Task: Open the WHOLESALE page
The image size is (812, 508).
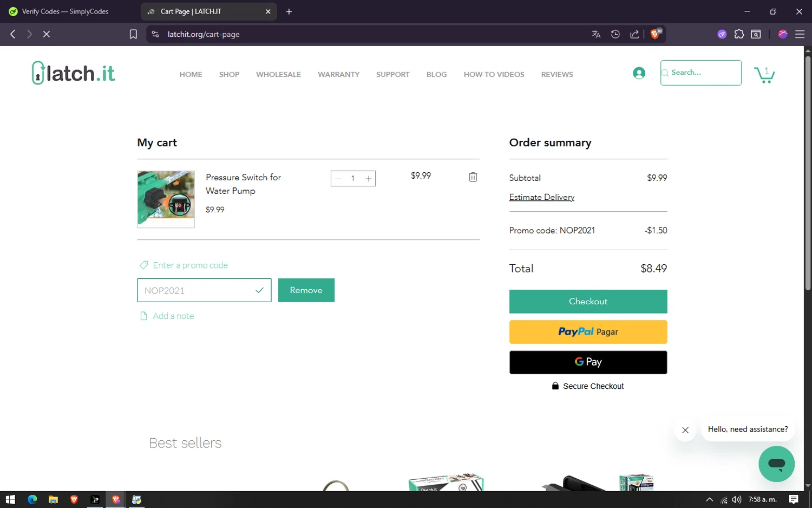Action: 278,75
